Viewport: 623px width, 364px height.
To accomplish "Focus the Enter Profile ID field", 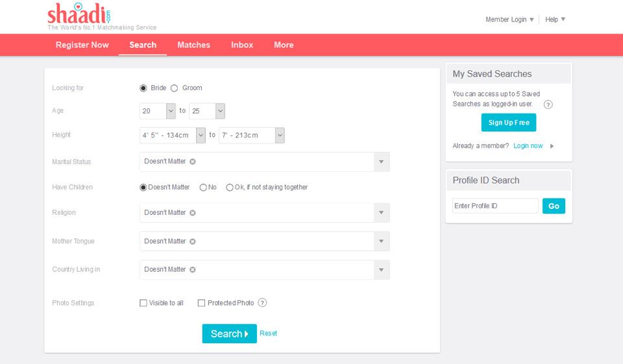I will pos(495,206).
